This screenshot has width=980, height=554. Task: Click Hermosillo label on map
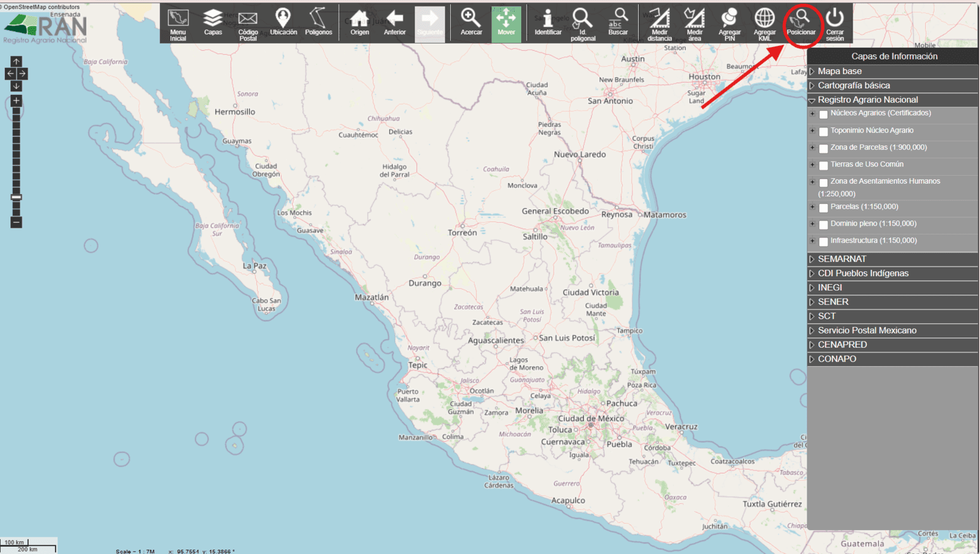tap(235, 112)
